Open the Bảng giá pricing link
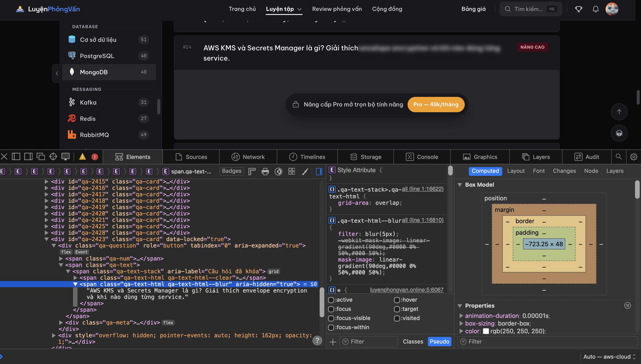This screenshot has width=641, height=364. click(x=473, y=9)
